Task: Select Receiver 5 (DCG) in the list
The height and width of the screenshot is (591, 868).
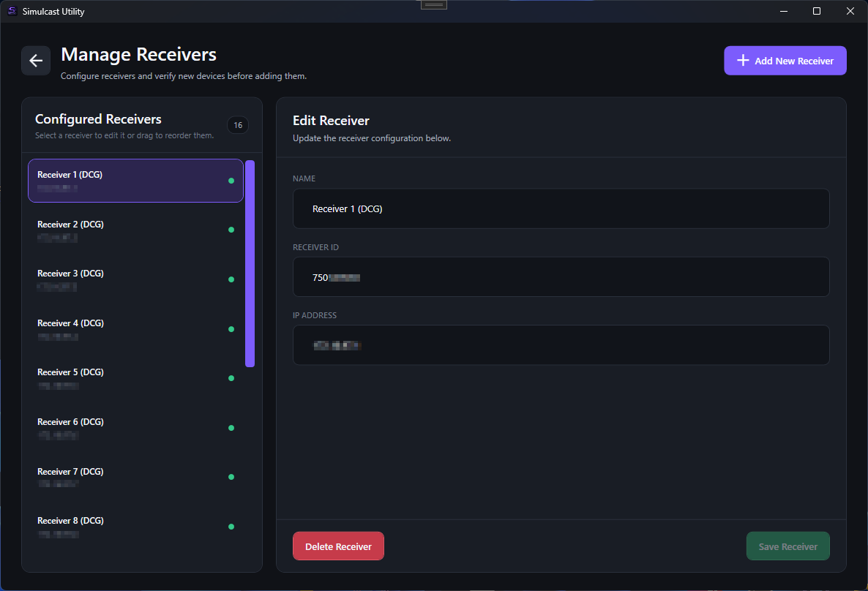Action: point(135,378)
